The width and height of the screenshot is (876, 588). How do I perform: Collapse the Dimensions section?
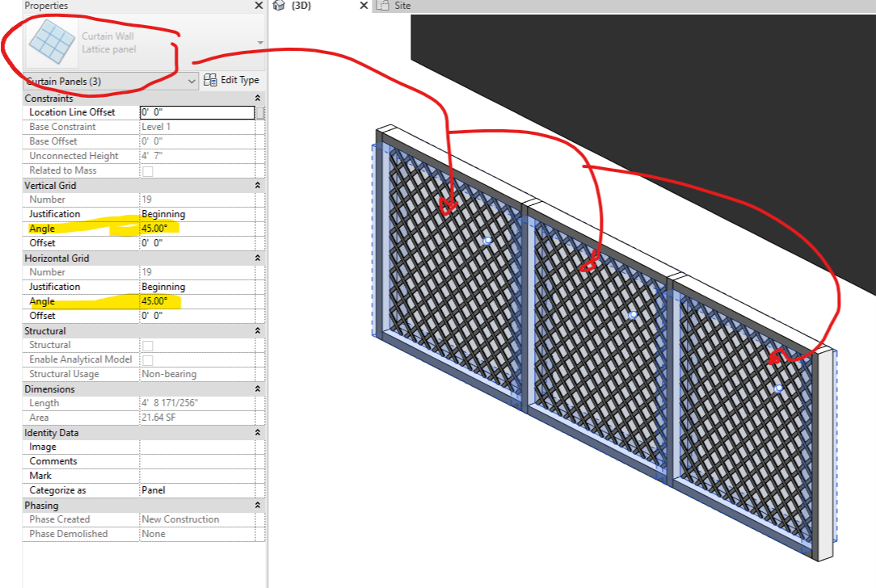tap(259, 388)
